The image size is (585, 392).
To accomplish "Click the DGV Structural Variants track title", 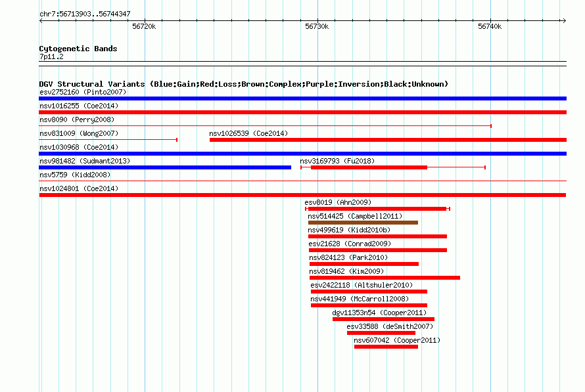I will [x=244, y=84].
